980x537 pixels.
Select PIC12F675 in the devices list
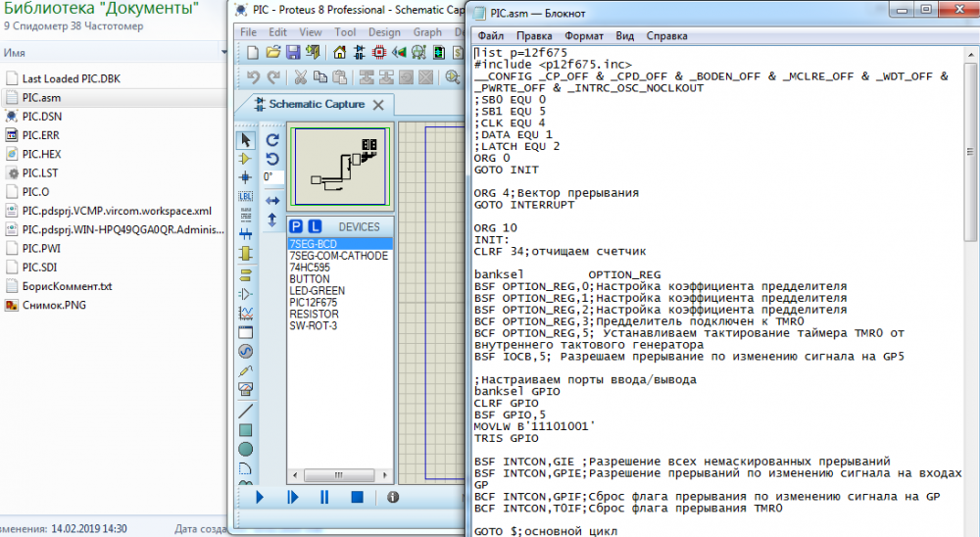click(x=313, y=303)
